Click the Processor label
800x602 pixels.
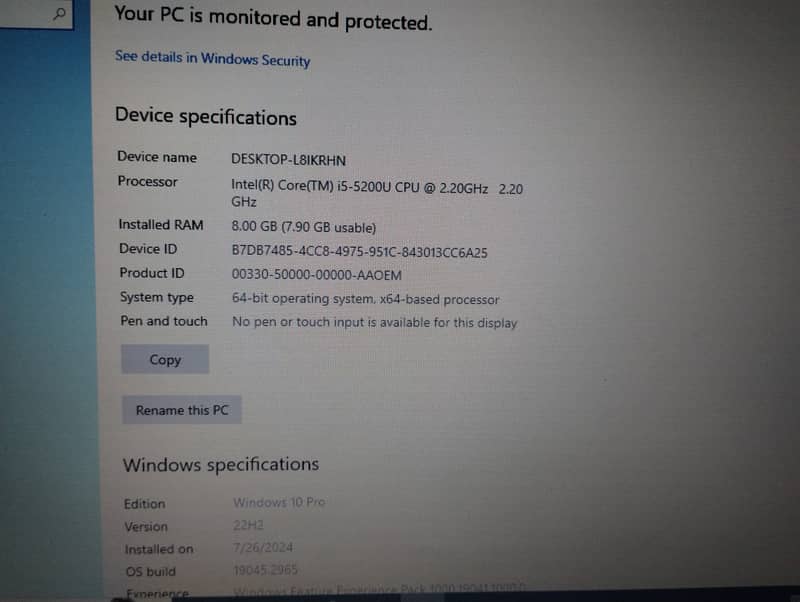[x=147, y=181]
